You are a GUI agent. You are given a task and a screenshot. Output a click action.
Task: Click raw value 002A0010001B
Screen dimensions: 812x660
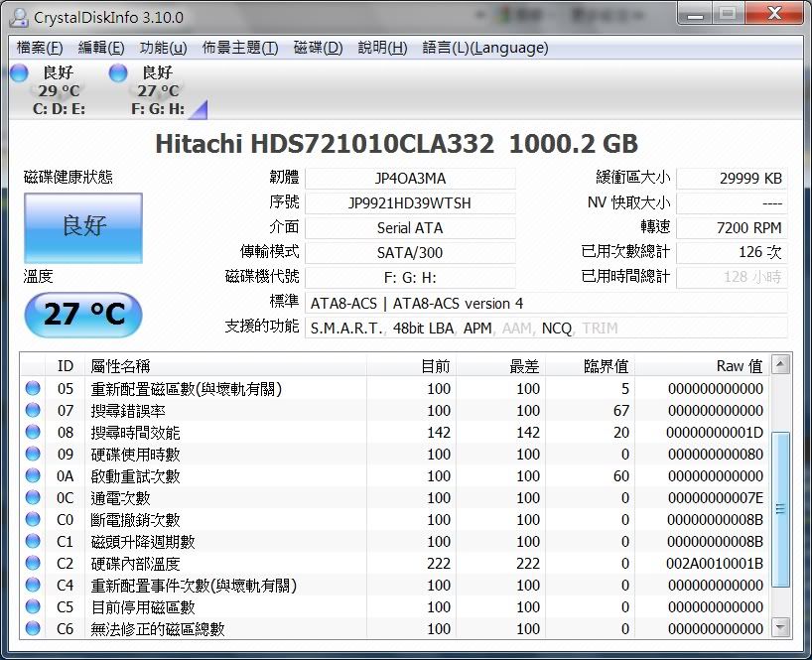[x=715, y=563]
